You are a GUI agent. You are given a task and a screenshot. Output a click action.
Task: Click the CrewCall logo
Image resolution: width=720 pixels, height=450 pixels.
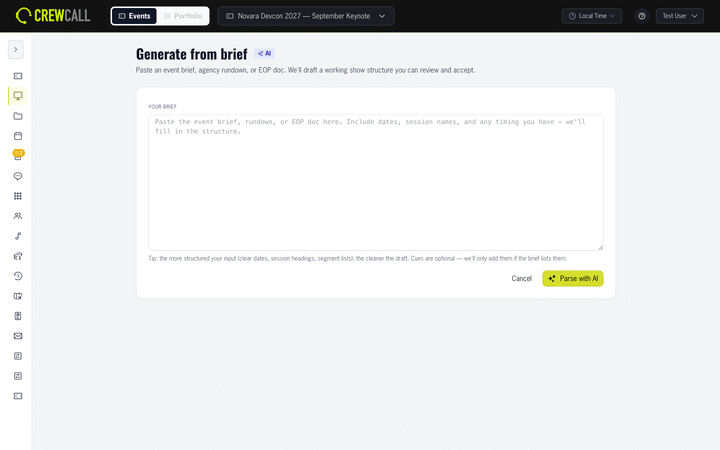pos(53,16)
